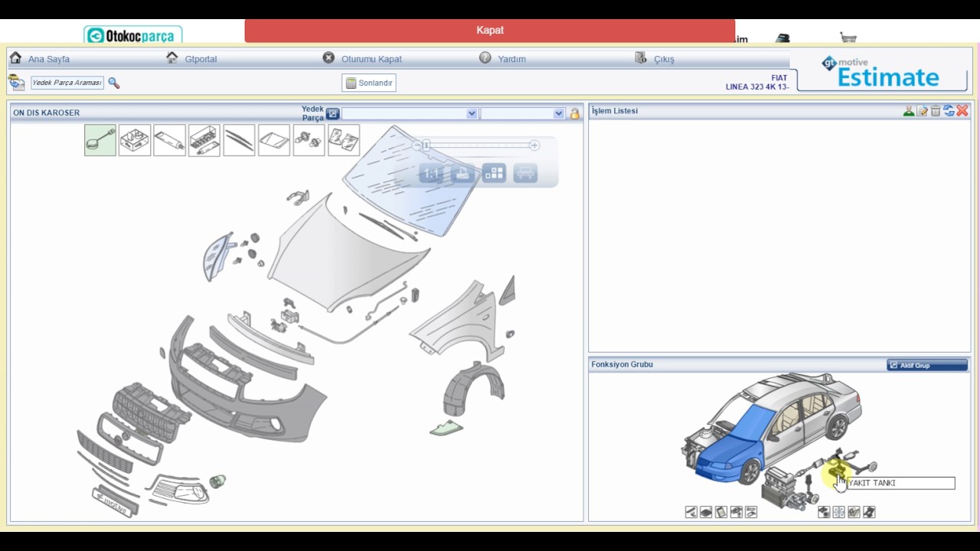Click the magnifier search icon

click(114, 83)
